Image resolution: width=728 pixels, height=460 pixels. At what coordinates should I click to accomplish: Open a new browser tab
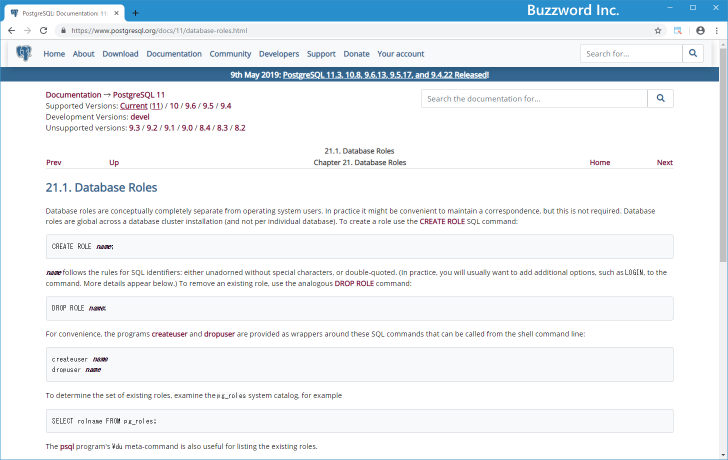[135, 12]
